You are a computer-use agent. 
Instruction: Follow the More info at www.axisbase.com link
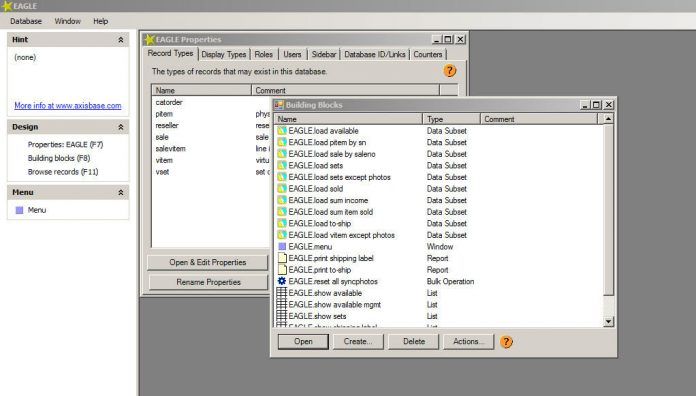pos(67,106)
